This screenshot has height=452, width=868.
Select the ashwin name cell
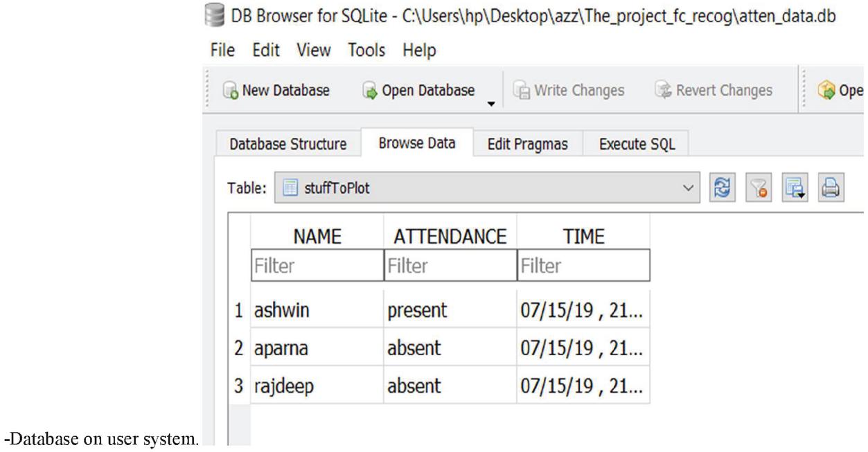coord(316,311)
